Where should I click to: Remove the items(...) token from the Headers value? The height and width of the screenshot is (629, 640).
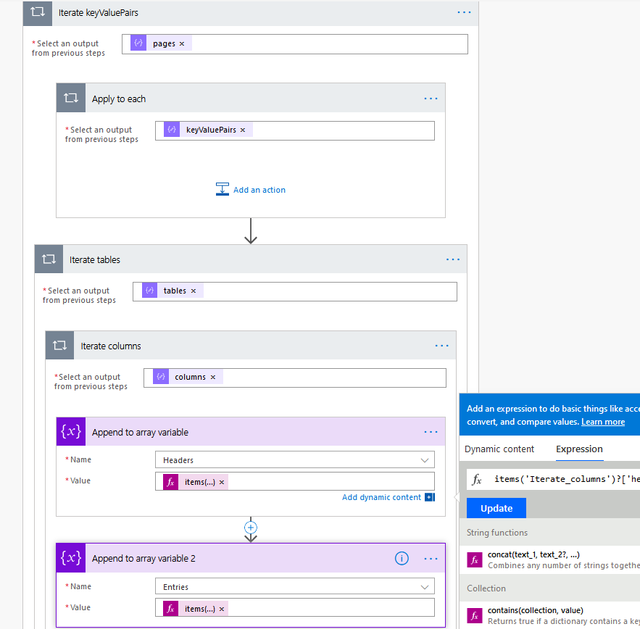[222, 482]
